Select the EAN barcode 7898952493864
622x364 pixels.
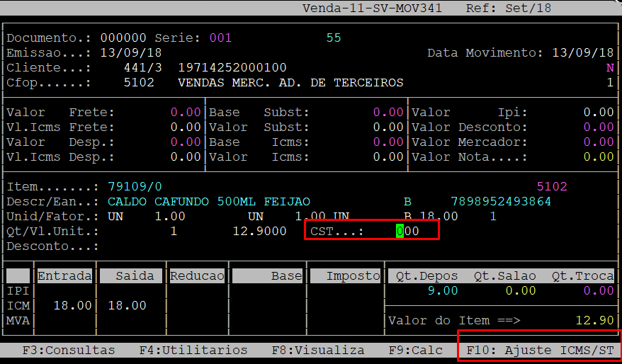click(501, 202)
